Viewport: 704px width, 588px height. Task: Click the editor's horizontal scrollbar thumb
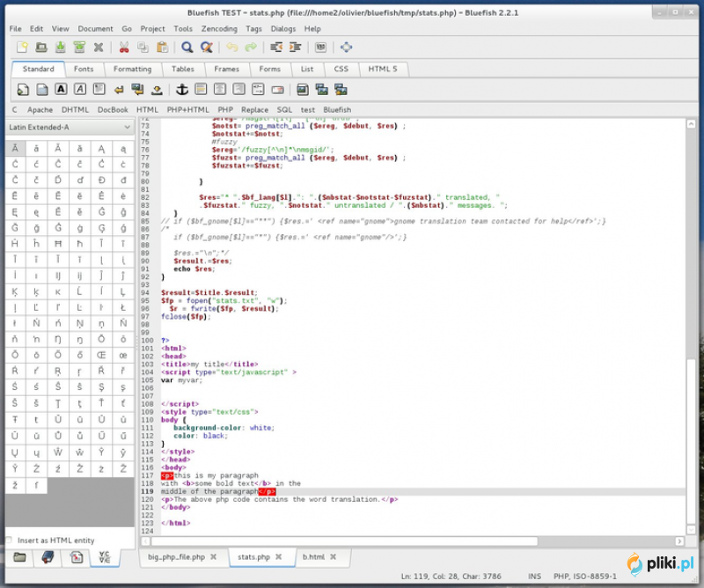point(344,541)
